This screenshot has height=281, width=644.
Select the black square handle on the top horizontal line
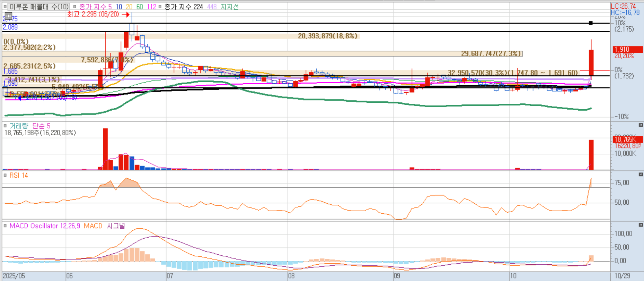pos(591,23)
